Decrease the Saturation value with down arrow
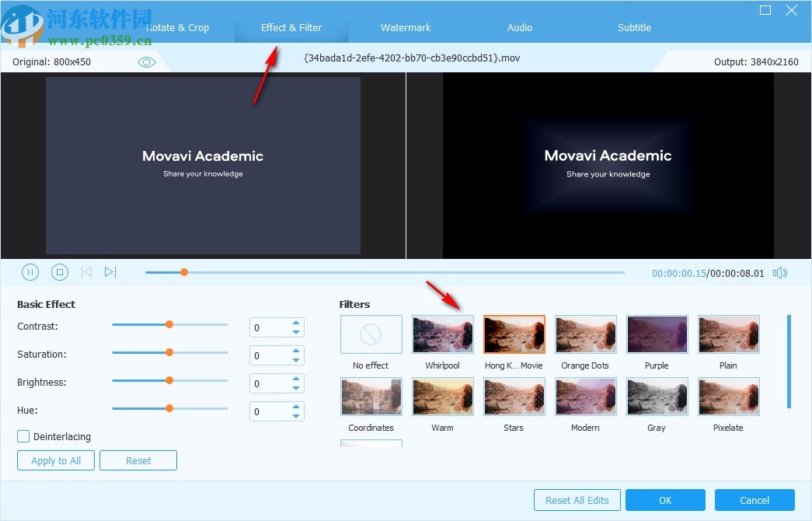The height and width of the screenshot is (521, 812). (296, 360)
